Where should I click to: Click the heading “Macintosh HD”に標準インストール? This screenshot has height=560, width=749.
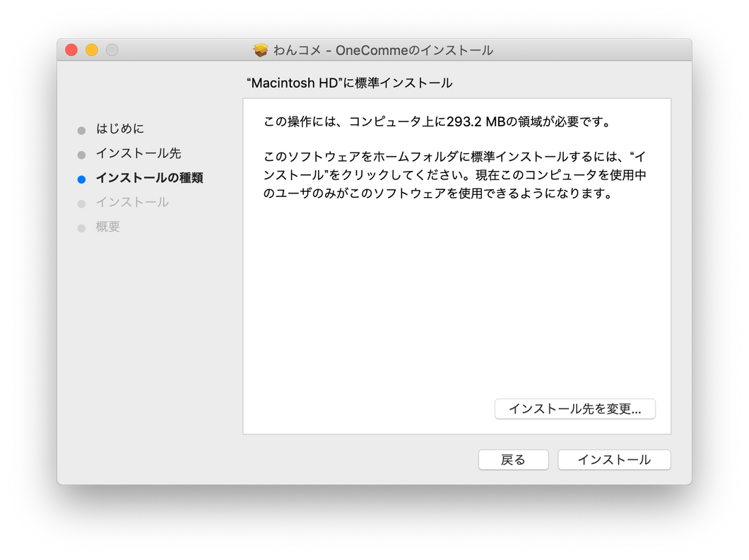349,83
